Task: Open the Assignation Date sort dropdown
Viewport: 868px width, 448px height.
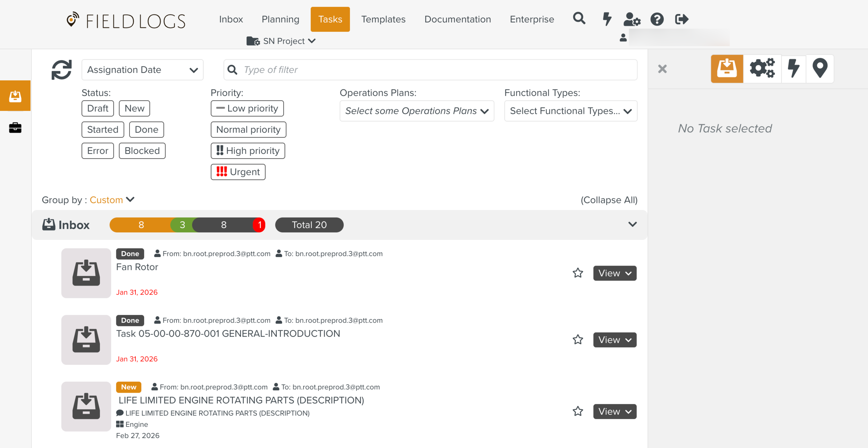Action: pos(142,70)
